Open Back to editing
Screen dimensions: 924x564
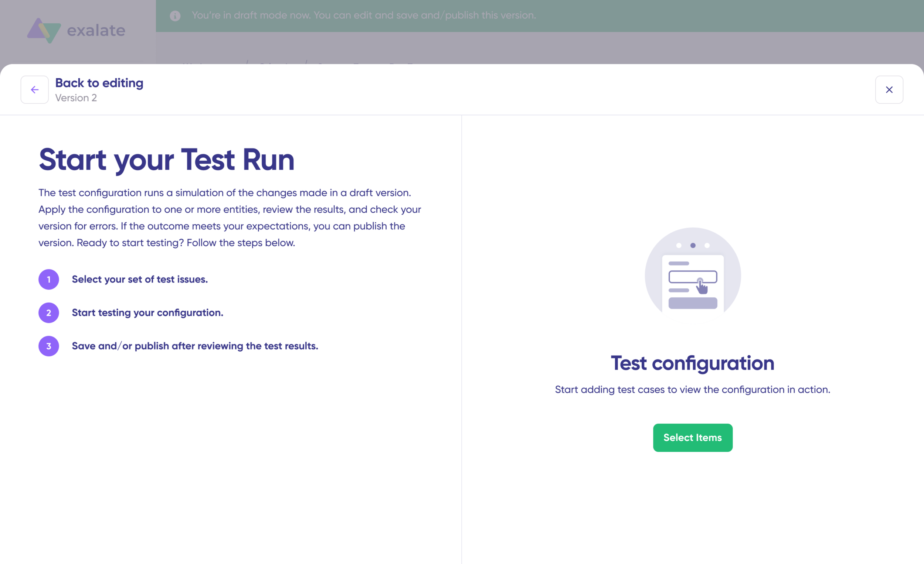pos(99,83)
